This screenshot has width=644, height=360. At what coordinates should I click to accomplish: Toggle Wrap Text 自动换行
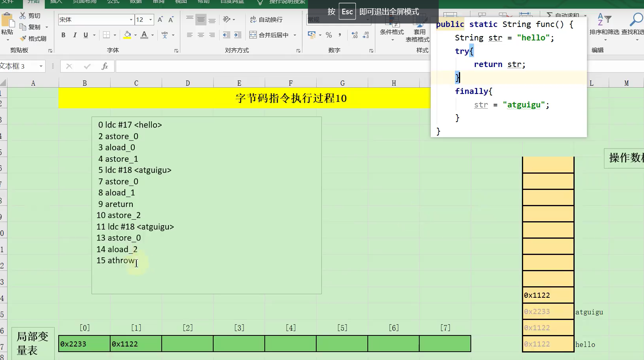tap(266, 19)
